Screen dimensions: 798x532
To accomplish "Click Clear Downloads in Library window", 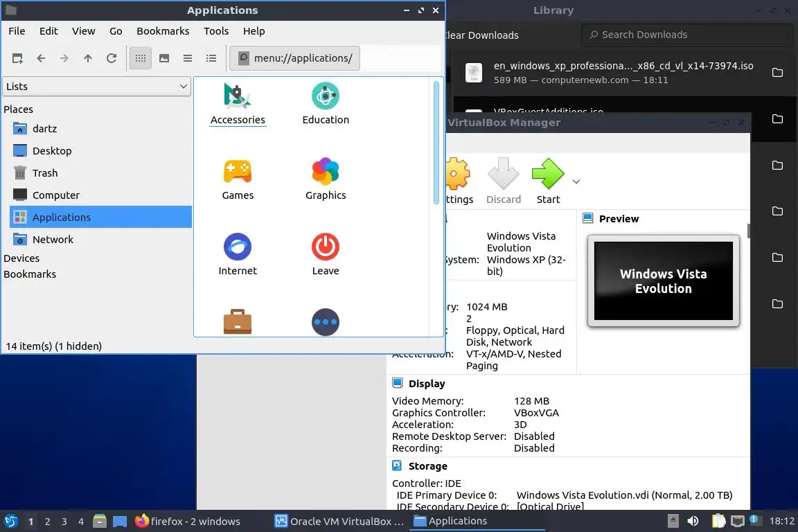I will [482, 35].
